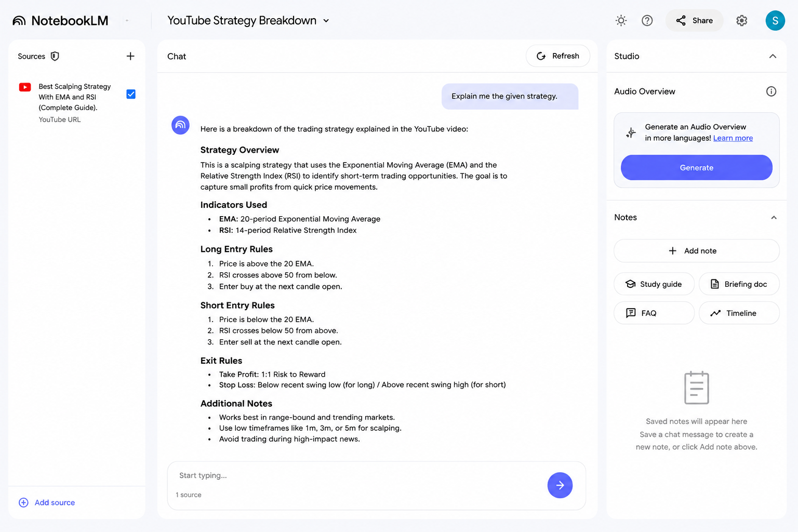798x532 pixels.
Task: Click the Audio Overview info icon
Action: (771, 91)
